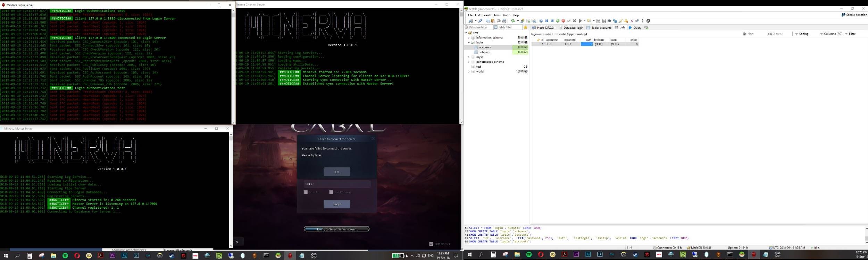The image size is (868, 260).
Task: Open the Go to menu in HeidiSQL
Action: (x=507, y=15)
